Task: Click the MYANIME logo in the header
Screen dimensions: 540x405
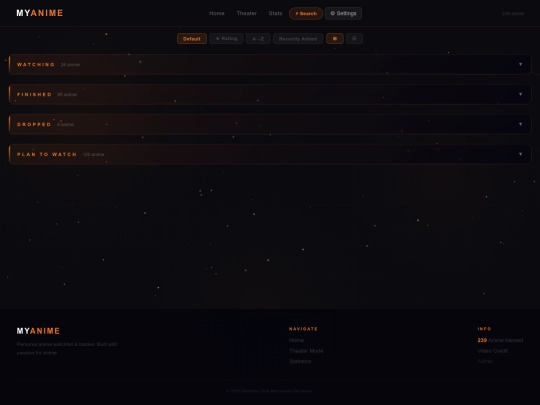Action: pos(40,13)
